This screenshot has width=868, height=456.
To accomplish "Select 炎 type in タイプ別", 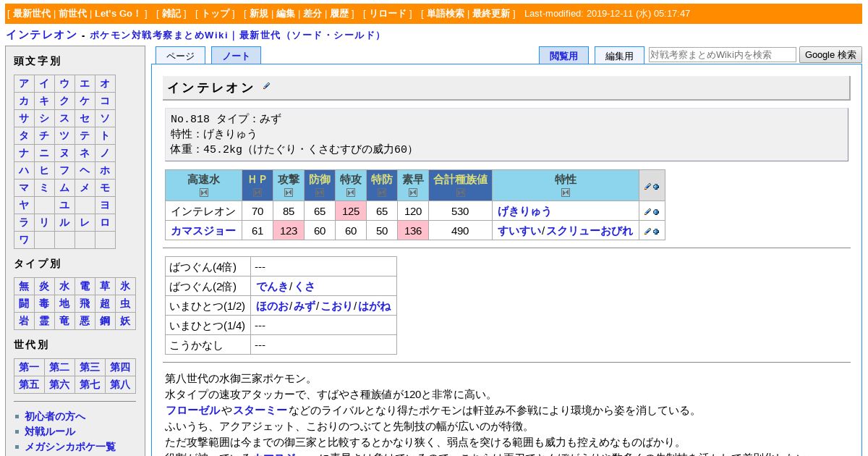I will pyautogui.click(x=44, y=286).
